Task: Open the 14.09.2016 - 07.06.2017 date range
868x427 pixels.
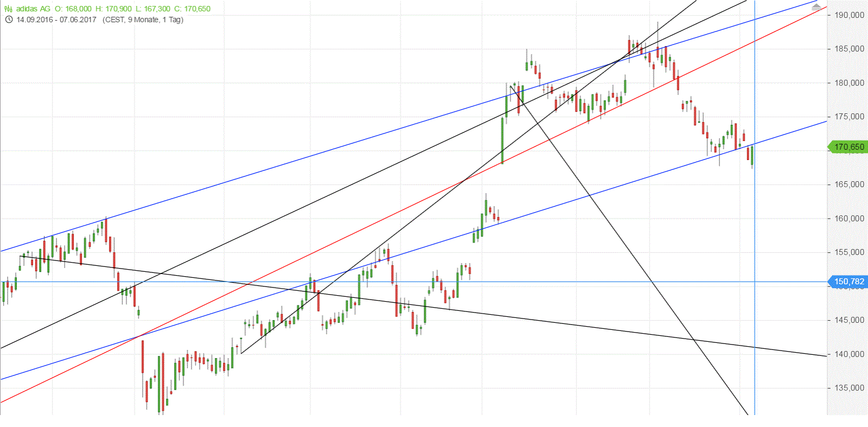Action: coord(56,20)
